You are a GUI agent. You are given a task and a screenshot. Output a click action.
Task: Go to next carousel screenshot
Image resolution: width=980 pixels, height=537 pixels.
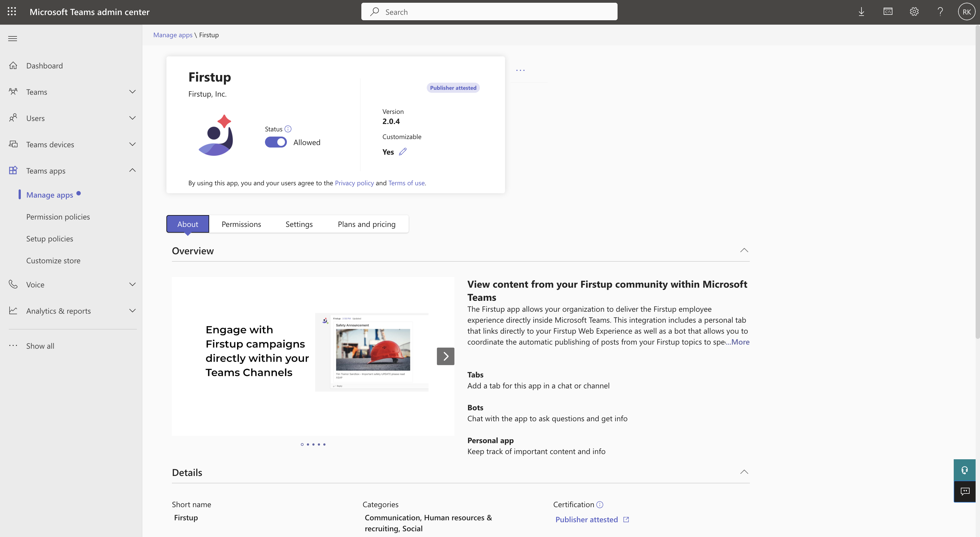[445, 356]
